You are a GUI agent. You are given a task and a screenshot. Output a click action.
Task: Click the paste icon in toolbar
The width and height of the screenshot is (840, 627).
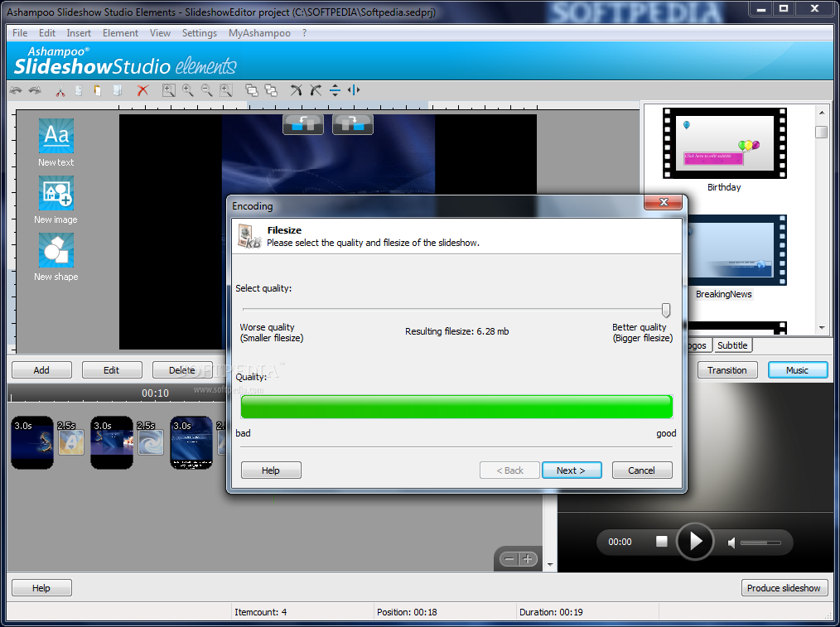coord(97,90)
